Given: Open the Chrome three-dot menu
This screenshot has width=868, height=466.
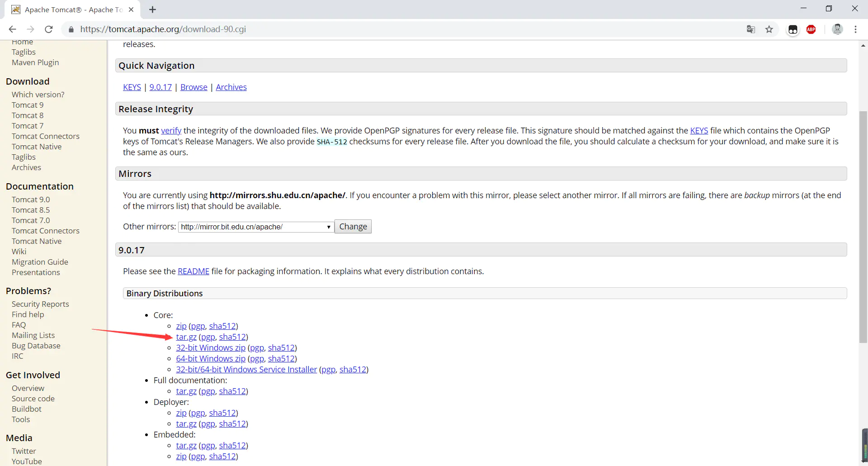Looking at the screenshot, I should [x=855, y=29].
